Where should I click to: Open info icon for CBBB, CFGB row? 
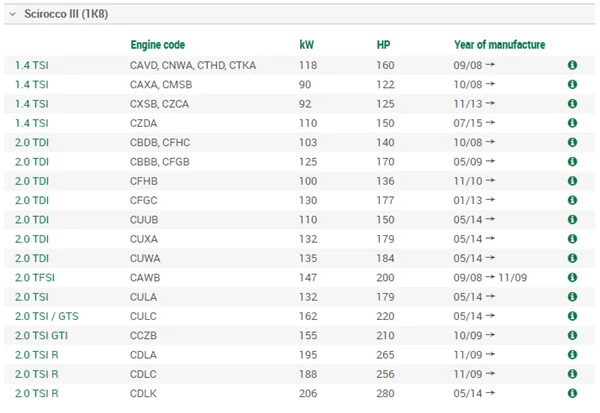(x=572, y=162)
